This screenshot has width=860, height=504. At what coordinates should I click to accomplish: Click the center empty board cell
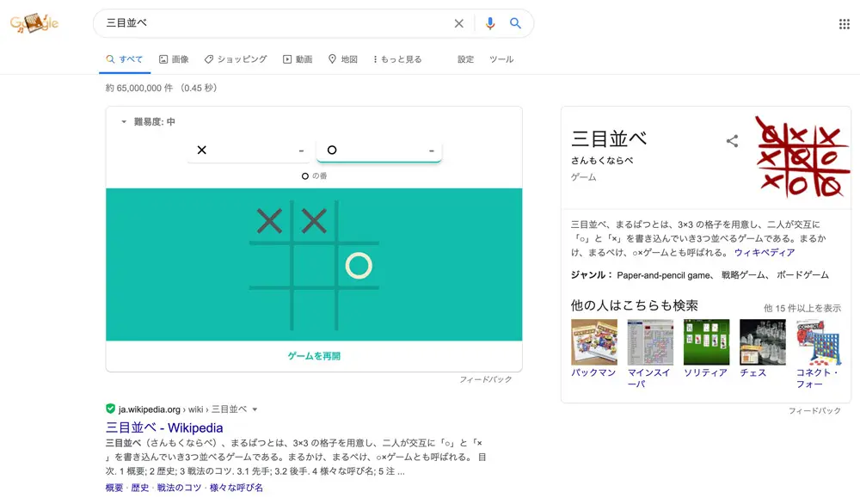314,266
